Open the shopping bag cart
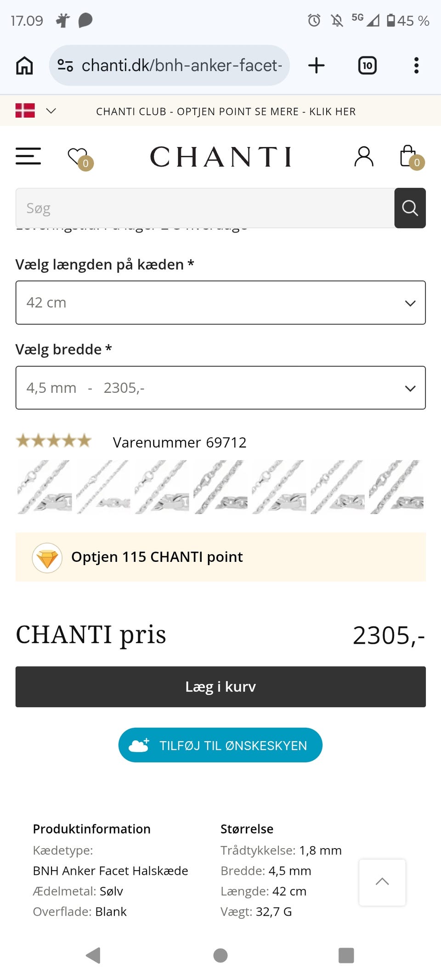 [x=408, y=157]
